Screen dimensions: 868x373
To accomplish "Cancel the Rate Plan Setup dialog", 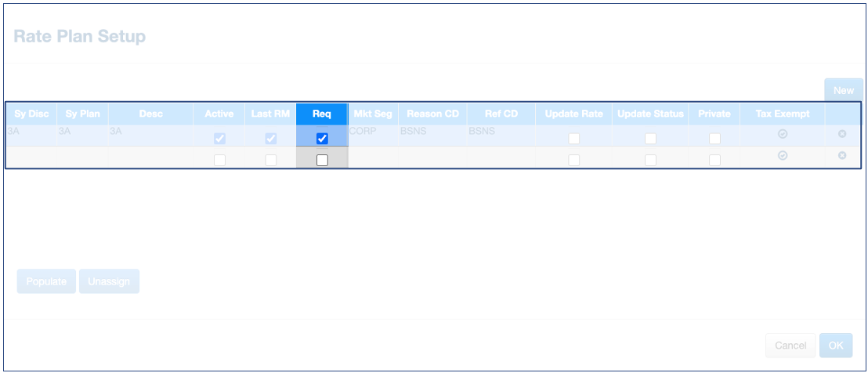I will (x=790, y=346).
